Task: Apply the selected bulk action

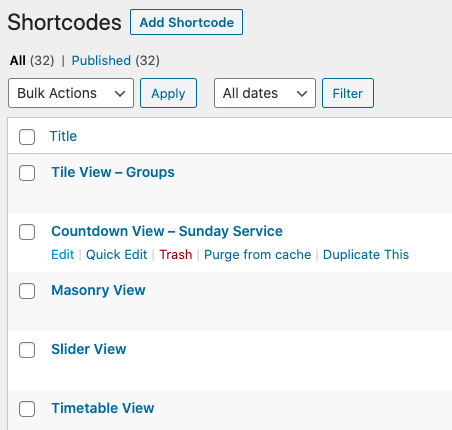Action: pos(168,93)
